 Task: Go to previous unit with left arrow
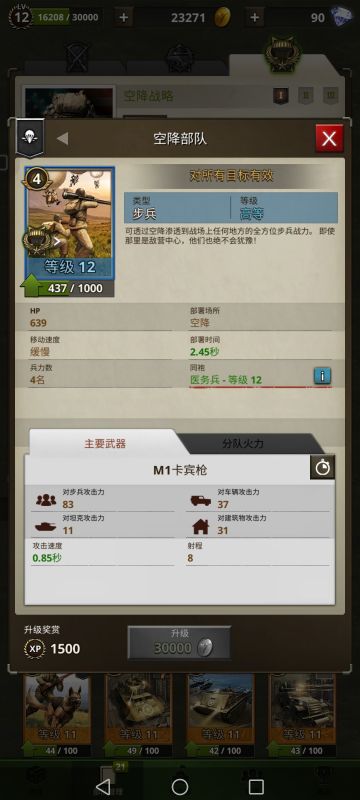pos(63,138)
